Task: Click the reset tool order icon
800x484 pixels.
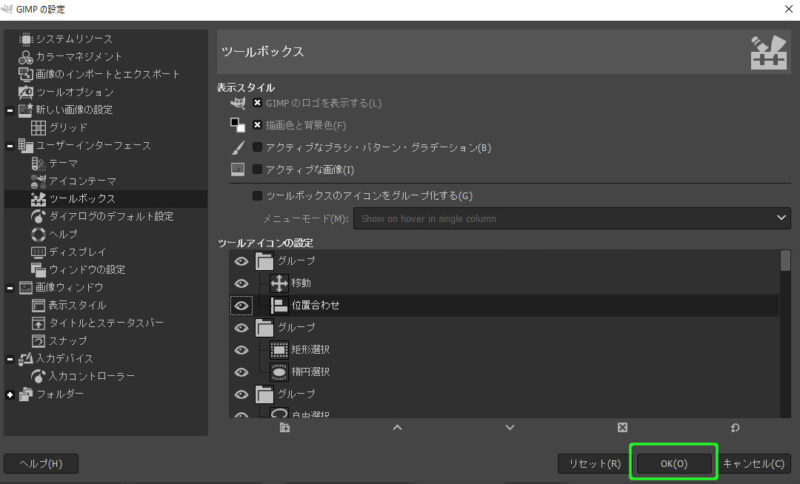Action: [x=734, y=427]
